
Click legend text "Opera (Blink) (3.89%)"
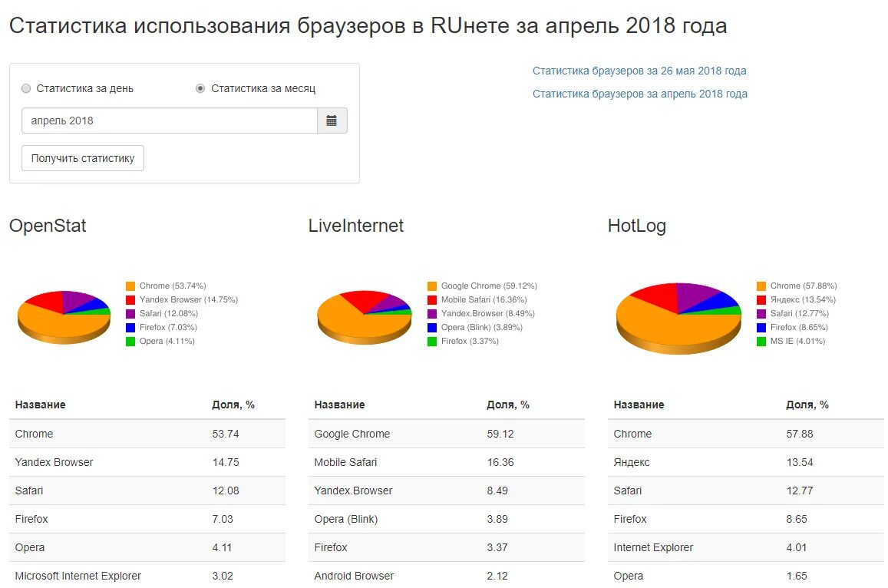[x=481, y=328]
